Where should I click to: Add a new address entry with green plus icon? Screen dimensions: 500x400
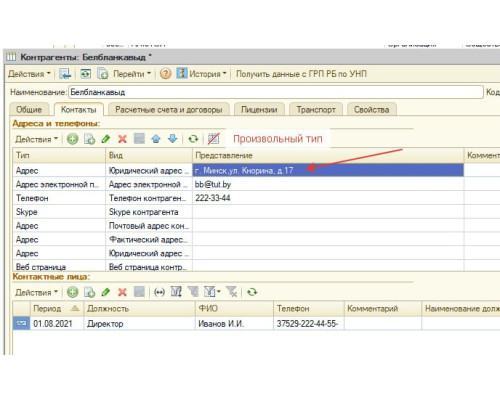(x=72, y=139)
